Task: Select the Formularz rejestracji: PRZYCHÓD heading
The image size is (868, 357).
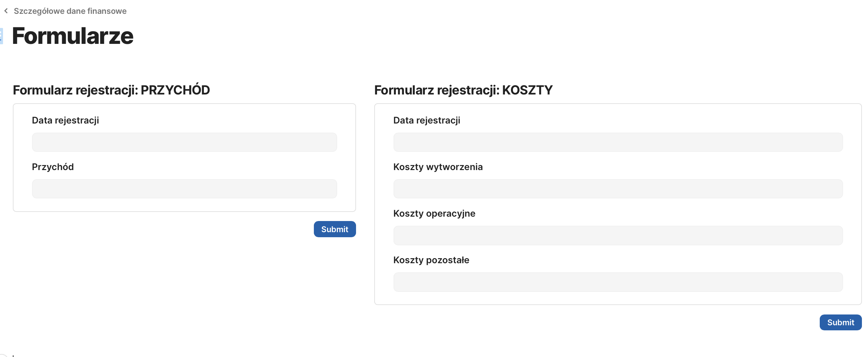Action: (111, 90)
